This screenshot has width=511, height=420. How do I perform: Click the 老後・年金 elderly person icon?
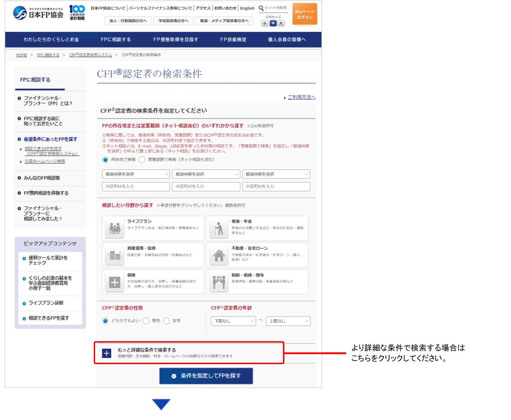coord(219,228)
